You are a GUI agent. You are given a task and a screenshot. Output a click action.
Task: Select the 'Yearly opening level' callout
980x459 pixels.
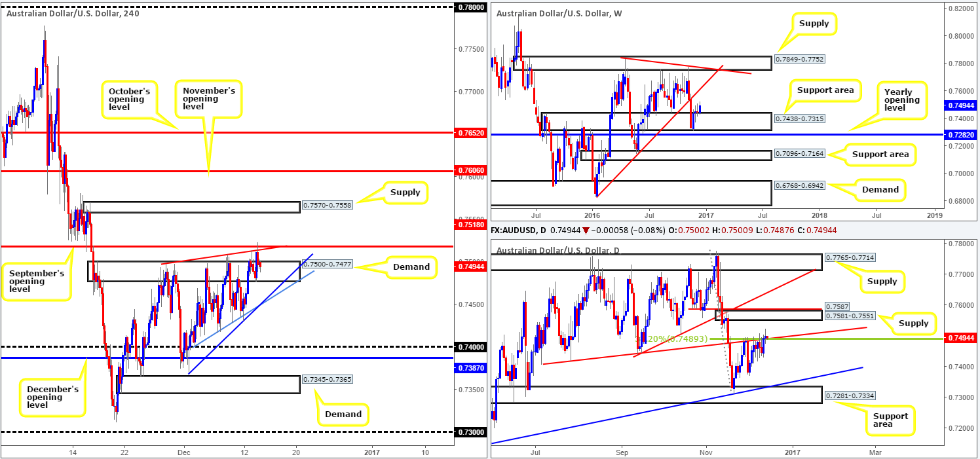[x=901, y=100]
